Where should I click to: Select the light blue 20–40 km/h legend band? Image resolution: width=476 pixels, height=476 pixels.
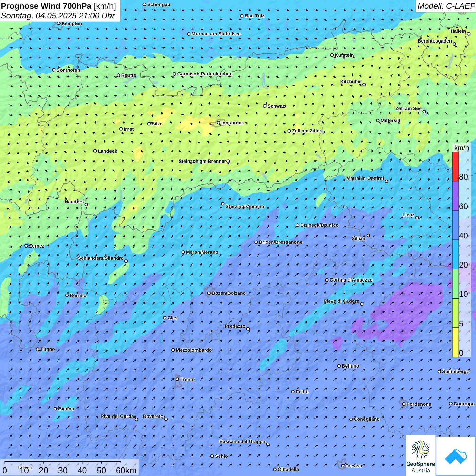click(x=455, y=255)
